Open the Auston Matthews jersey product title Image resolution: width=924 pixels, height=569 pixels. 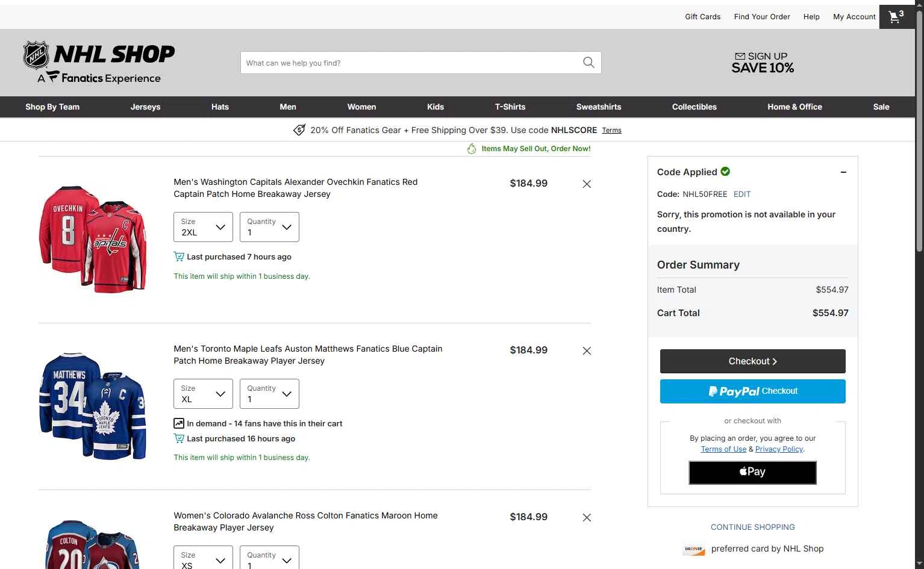(308, 355)
